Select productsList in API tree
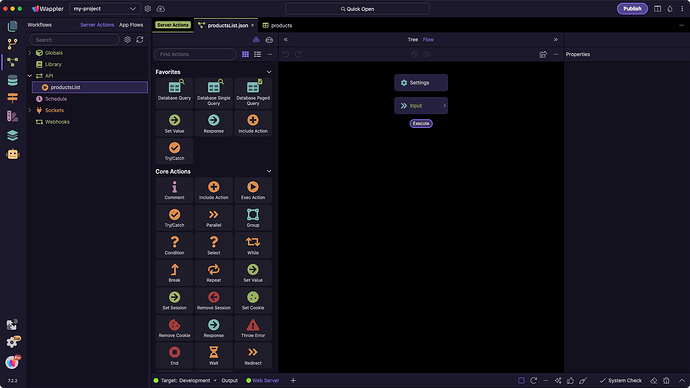This screenshot has width=690, height=388. click(x=90, y=87)
